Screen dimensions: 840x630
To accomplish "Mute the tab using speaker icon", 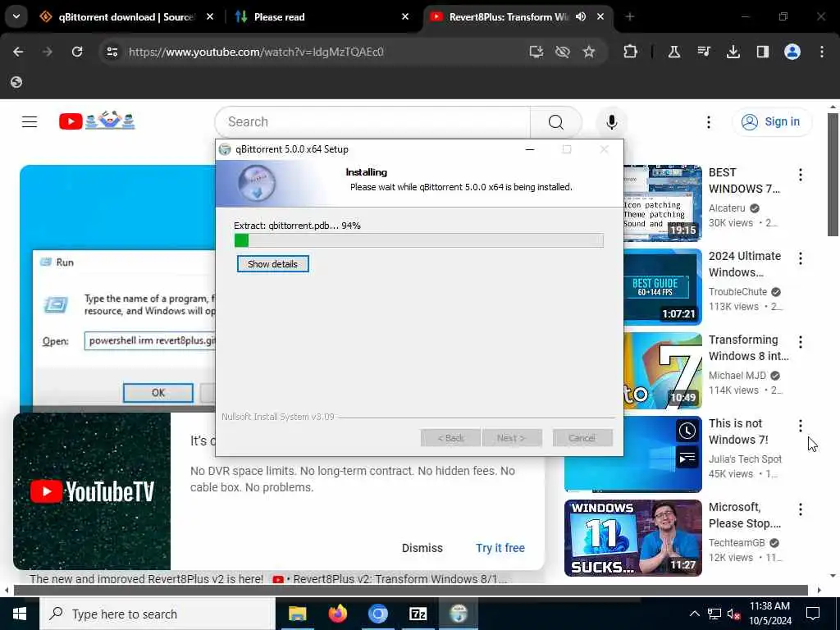I will 581,17.
